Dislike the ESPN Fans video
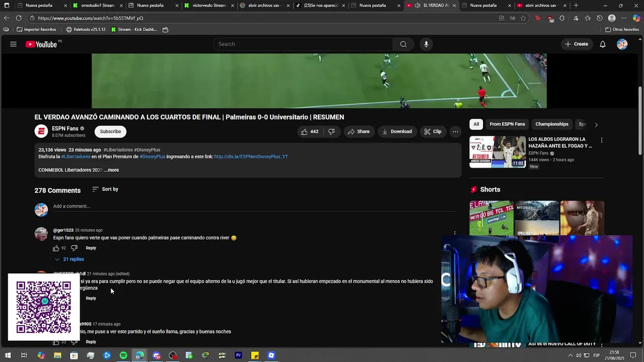 click(x=331, y=132)
